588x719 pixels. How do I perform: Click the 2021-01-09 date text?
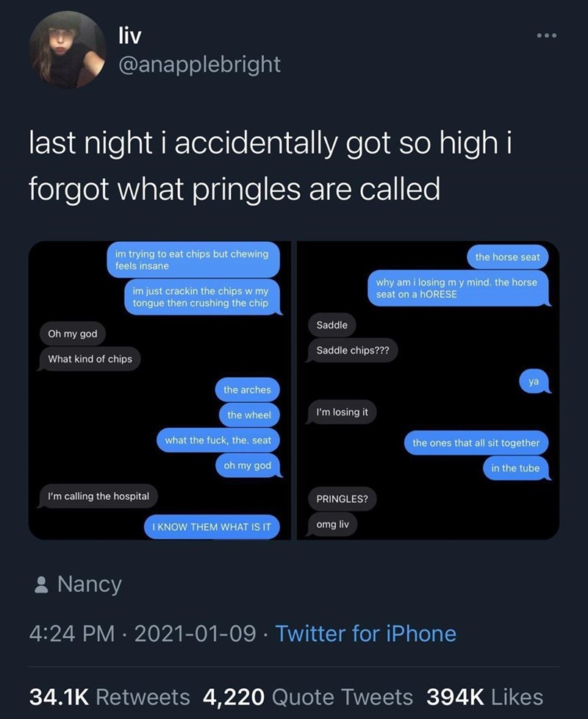coord(198,634)
